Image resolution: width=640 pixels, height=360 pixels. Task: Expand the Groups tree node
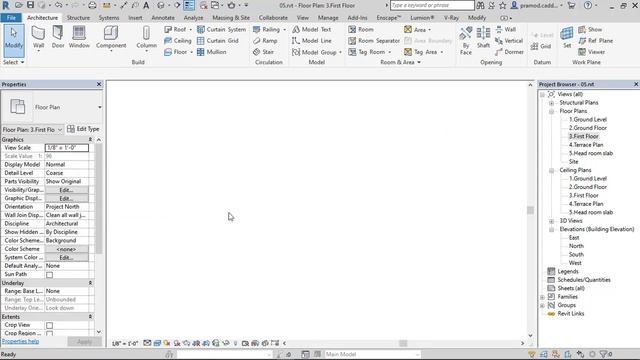click(542, 305)
